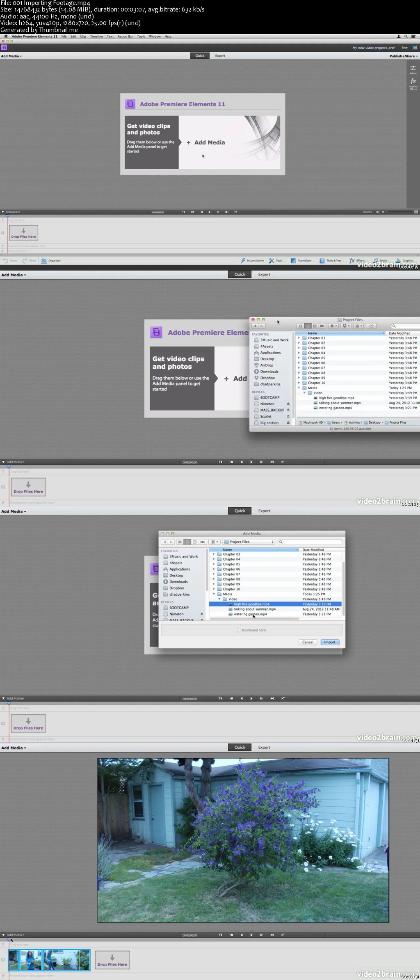This screenshot has height=980, width=420.
Task: Switch Add Media dialog to column view
Action: pos(195,542)
